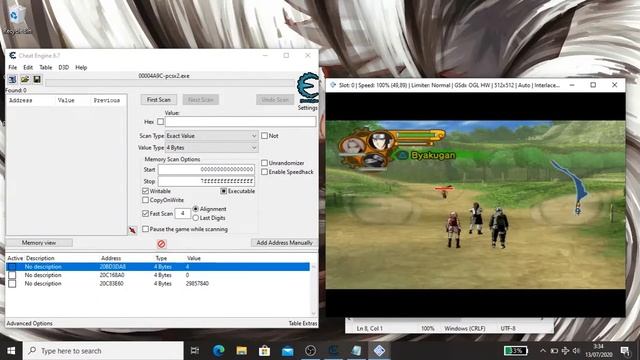This screenshot has width=640, height=360.
Task: Click the PCSX2 game viewport
Action: pyautogui.click(x=475, y=204)
